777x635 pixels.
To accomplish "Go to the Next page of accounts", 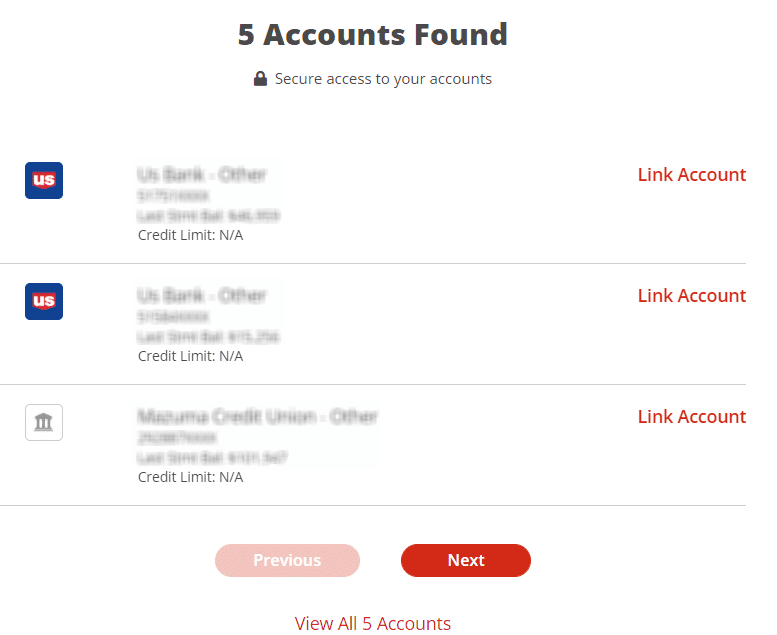I will (x=465, y=560).
